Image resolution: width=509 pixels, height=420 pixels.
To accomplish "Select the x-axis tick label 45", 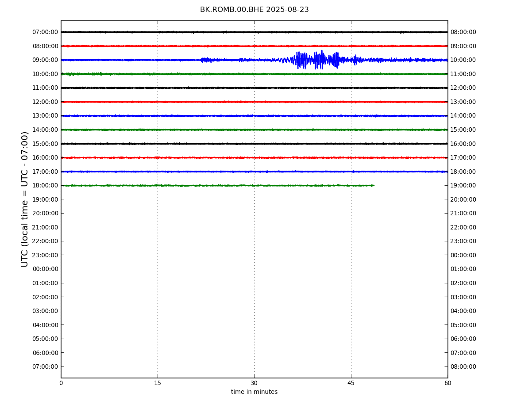I will [351, 383].
